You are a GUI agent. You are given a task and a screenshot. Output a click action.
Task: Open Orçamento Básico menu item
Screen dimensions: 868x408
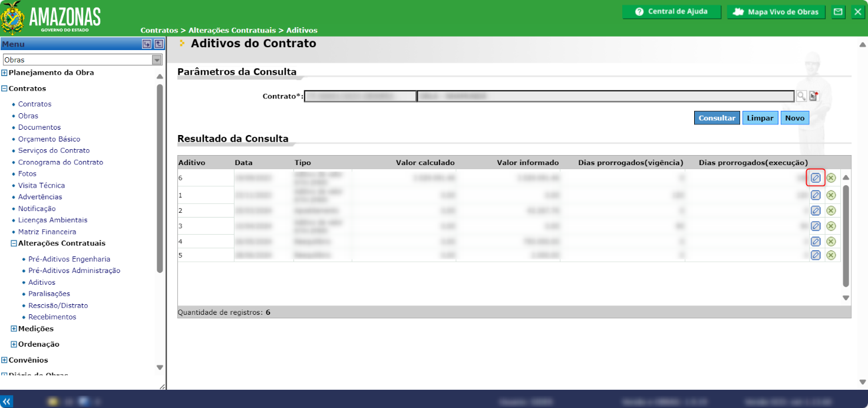tap(49, 139)
